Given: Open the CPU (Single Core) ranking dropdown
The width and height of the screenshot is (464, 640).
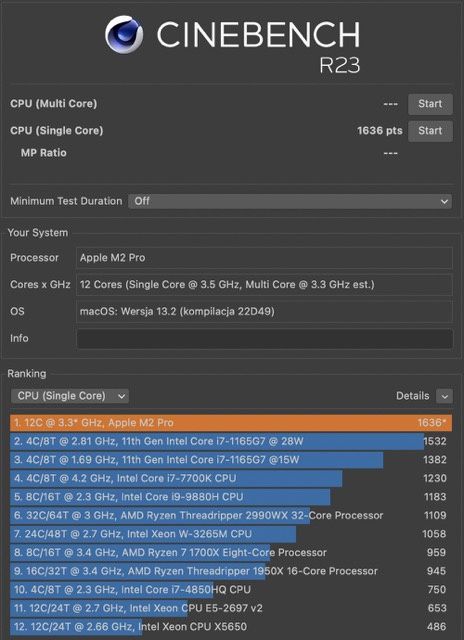Looking at the screenshot, I should pos(70,396).
